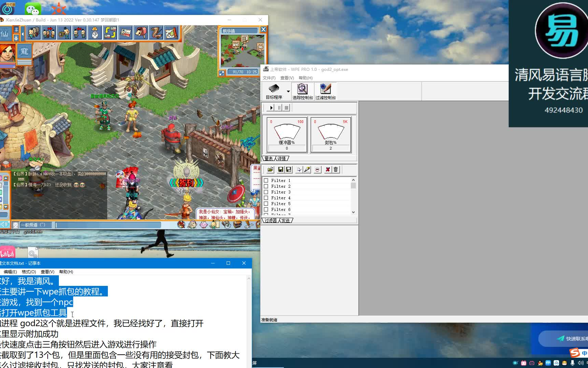Switch to the 发送 tab in WPE
Screen dimensions: 588x368
(286, 220)
